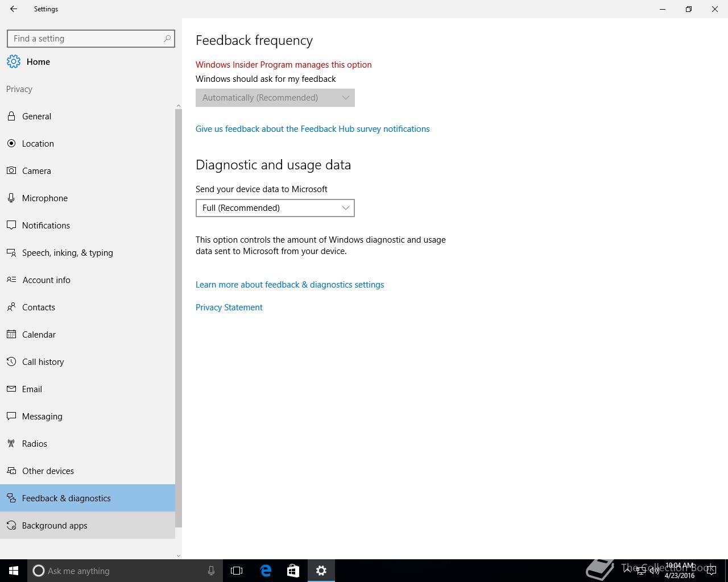Click the Other devices icon
Screen dimensions: 728x582
pos(11,471)
